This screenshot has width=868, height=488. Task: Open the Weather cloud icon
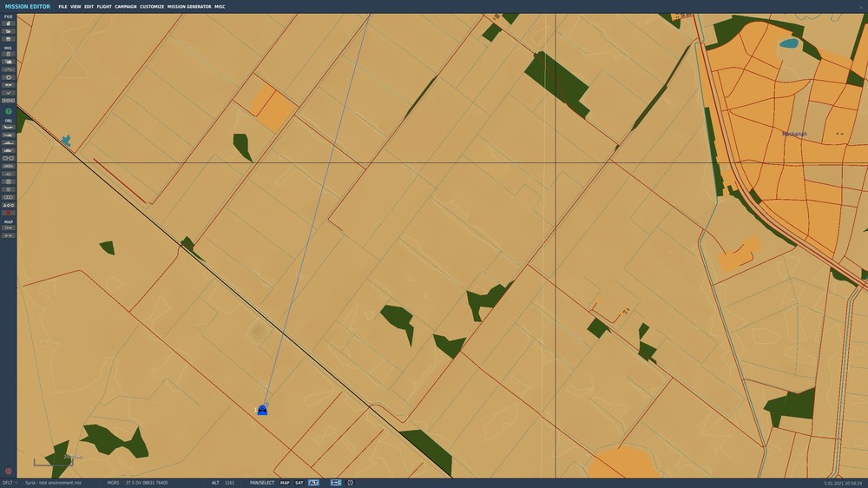[x=9, y=62]
